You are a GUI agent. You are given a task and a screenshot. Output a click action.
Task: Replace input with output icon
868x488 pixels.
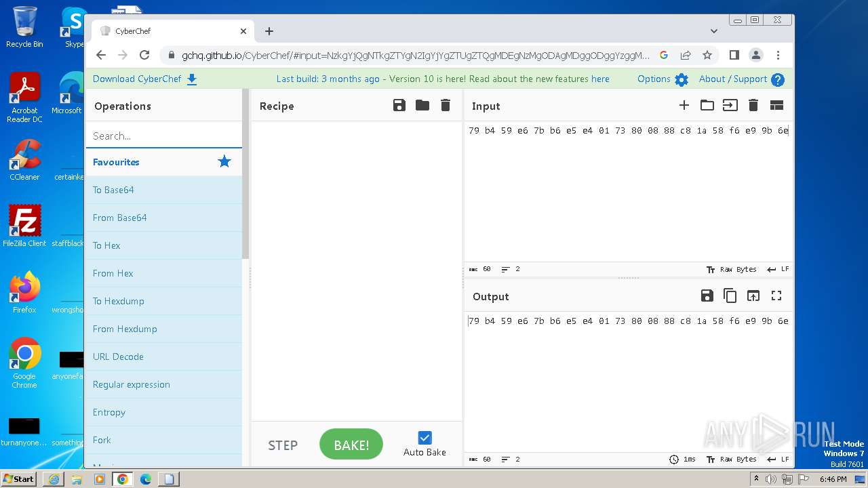click(x=753, y=296)
